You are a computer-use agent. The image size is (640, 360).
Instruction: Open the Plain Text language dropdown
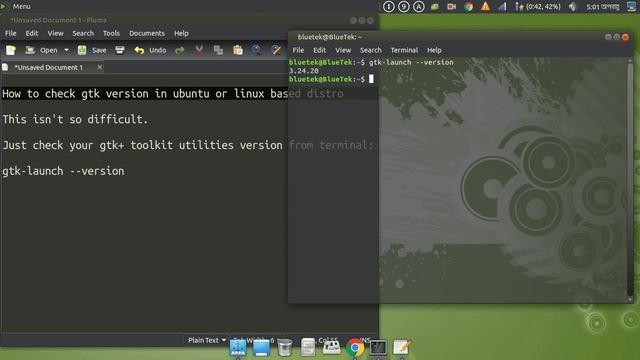coord(207,340)
